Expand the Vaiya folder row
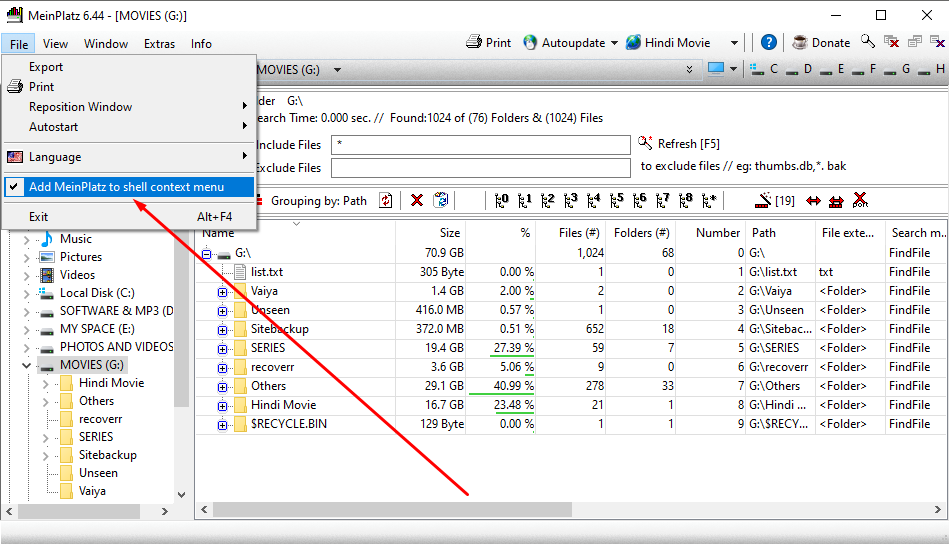Screen dimensions: 949x544 (222, 292)
